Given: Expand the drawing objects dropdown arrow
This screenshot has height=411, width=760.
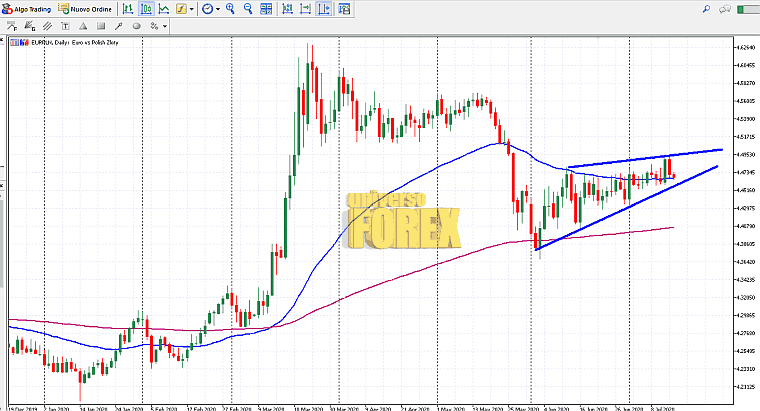Looking at the screenshot, I should pos(165,26).
